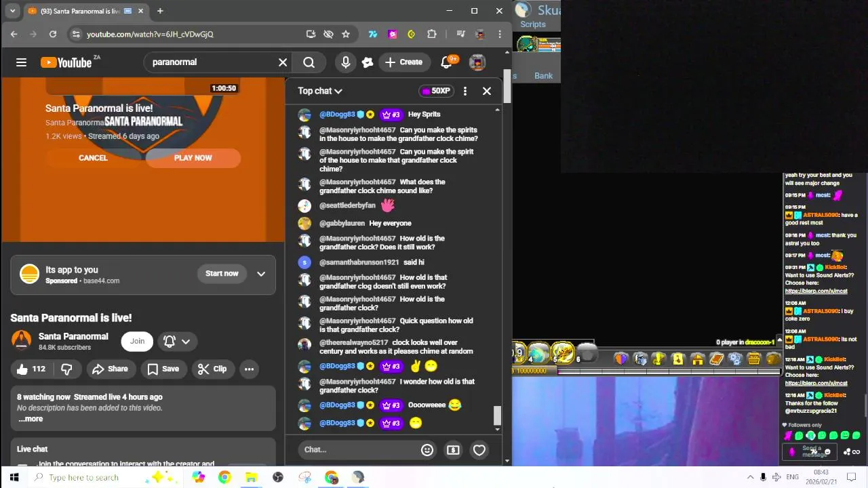
Task: Open OBS Studio from taskbar
Action: [277, 477]
